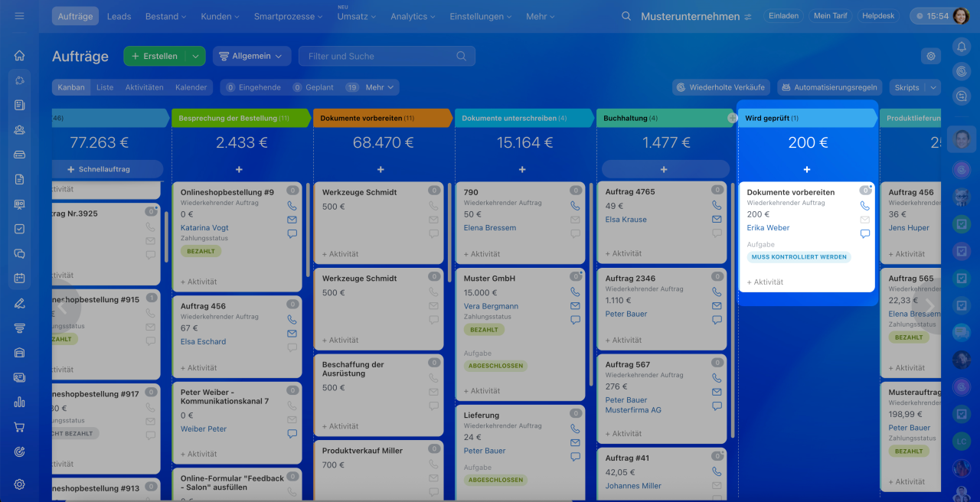Click the Filter und Suche field
The image size is (980, 502).
pos(379,56)
